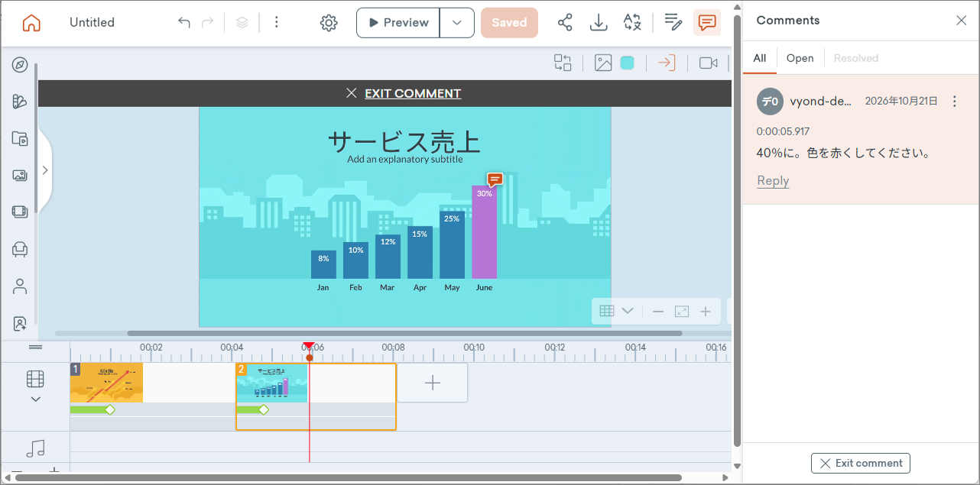The width and height of the screenshot is (980, 485).
Task: Open the media folder icon in sidebar
Action: pyautogui.click(x=20, y=138)
